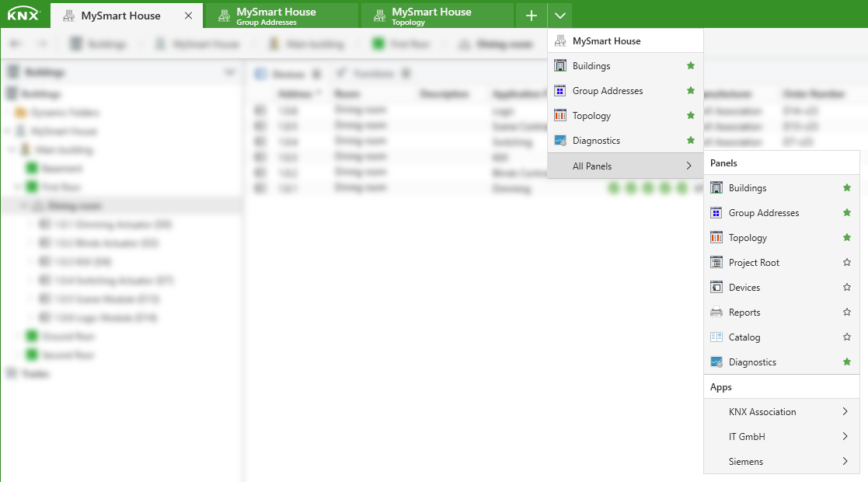
Task: Star Reports panel as favorite
Action: (x=846, y=313)
